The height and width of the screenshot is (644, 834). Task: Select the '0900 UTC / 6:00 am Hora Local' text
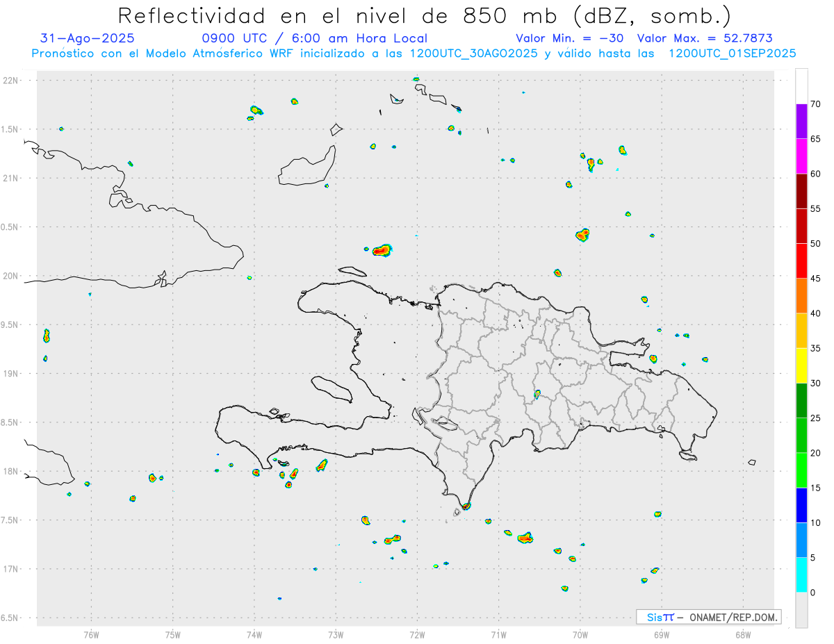(x=314, y=38)
